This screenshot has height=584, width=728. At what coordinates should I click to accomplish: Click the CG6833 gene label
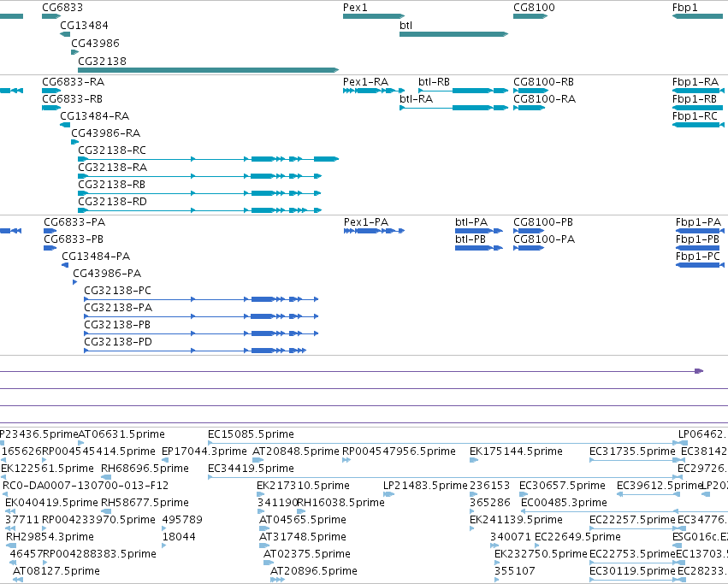pyautogui.click(x=62, y=8)
